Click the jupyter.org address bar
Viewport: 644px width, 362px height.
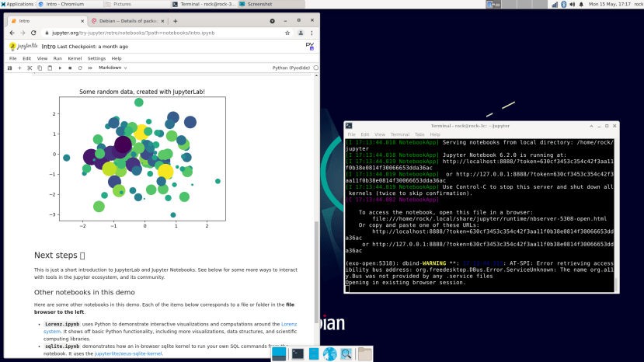(164, 33)
